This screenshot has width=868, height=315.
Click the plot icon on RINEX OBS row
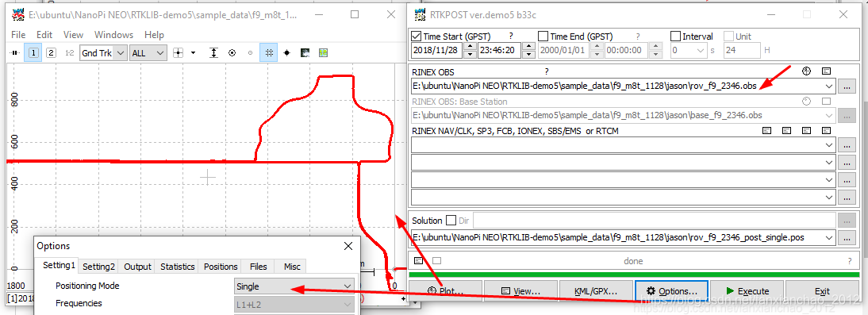(x=807, y=71)
